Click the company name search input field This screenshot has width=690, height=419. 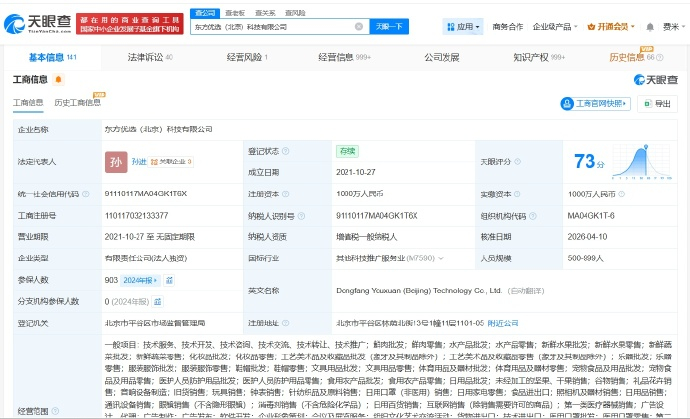tap(270, 27)
